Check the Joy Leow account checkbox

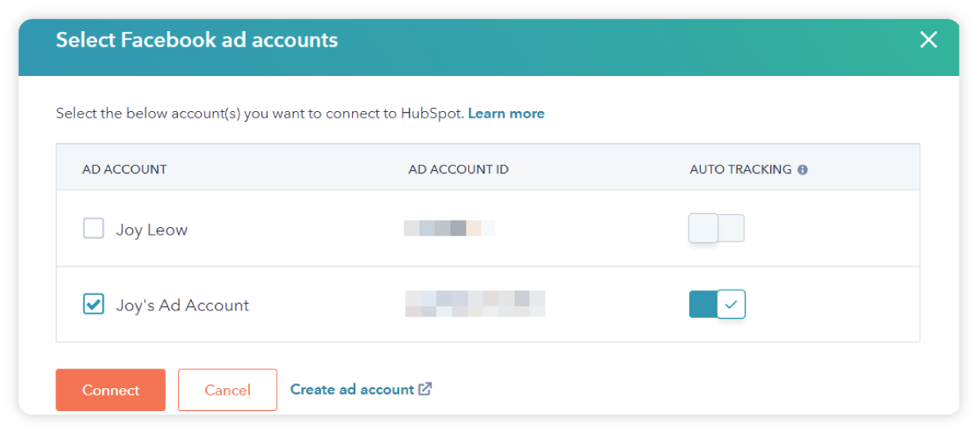click(x=94, y=229)
